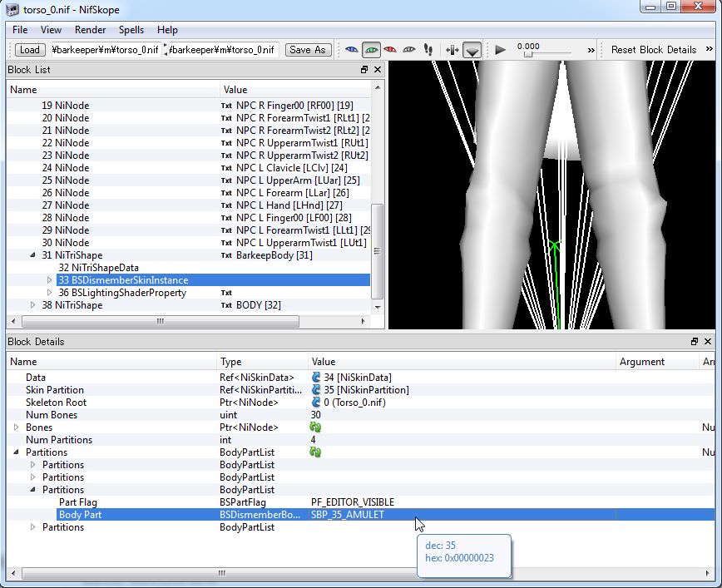
Task: Click the Partitions refresh array icon
Action: coord(315,452)
